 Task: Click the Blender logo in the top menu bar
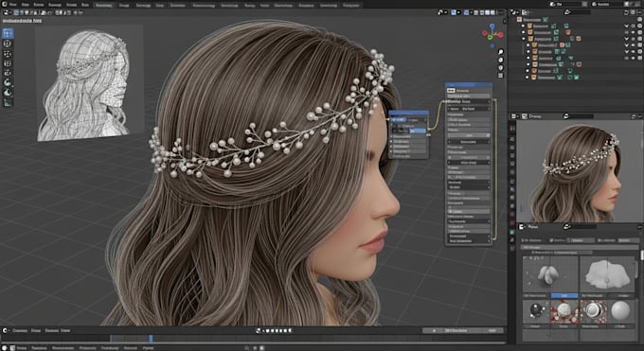click(x=4, y=5)
